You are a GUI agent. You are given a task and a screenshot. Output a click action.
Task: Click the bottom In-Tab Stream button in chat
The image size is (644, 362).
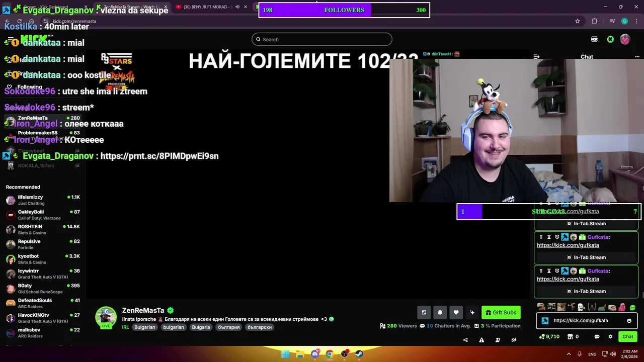pyautogui.click(x=586, y=291)
